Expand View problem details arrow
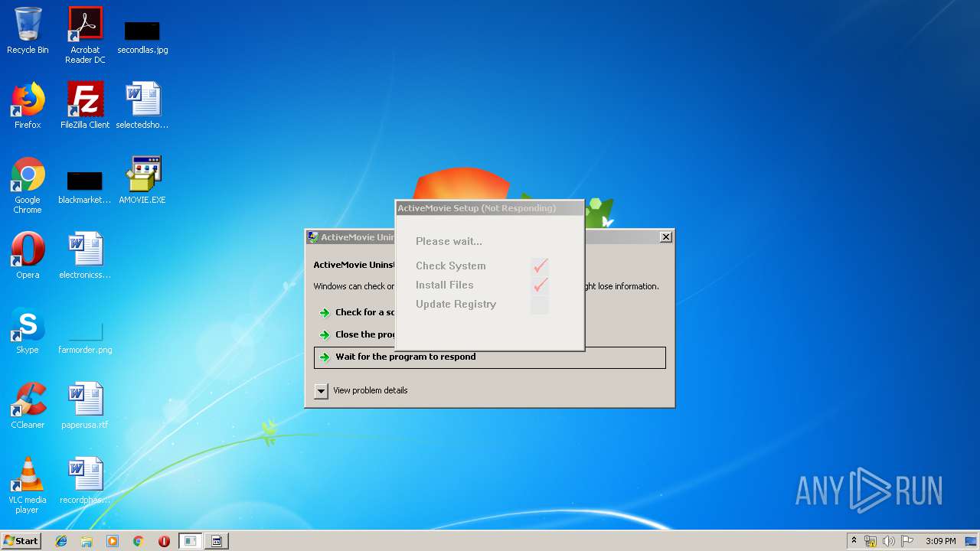Image resolution: width=980 pixels, height=551 pixels. (x=322, y=391)
